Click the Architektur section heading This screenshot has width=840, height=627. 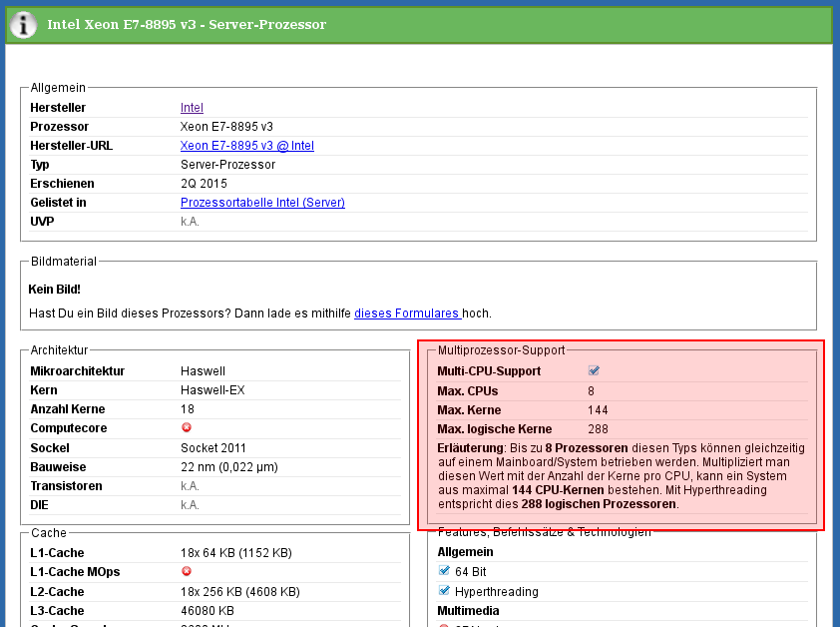[59, 350]
